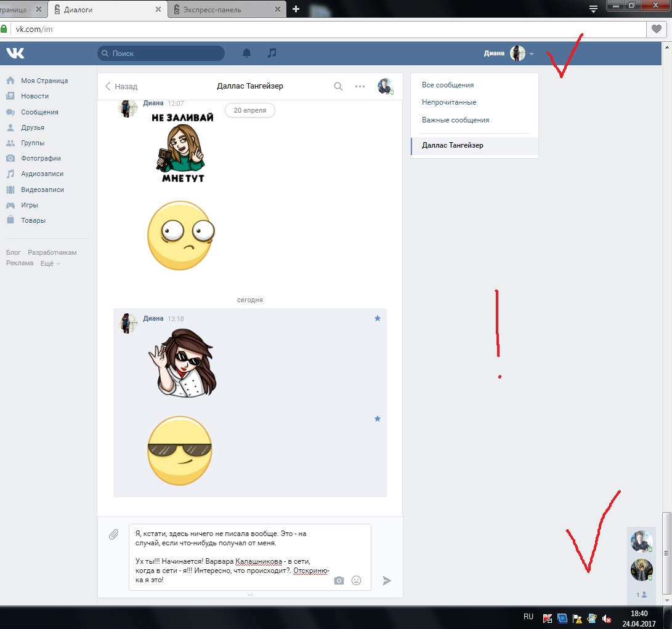Open Друзья in the left menu
This screenshot has width=672, height=629.
click(x=33, y=127)
